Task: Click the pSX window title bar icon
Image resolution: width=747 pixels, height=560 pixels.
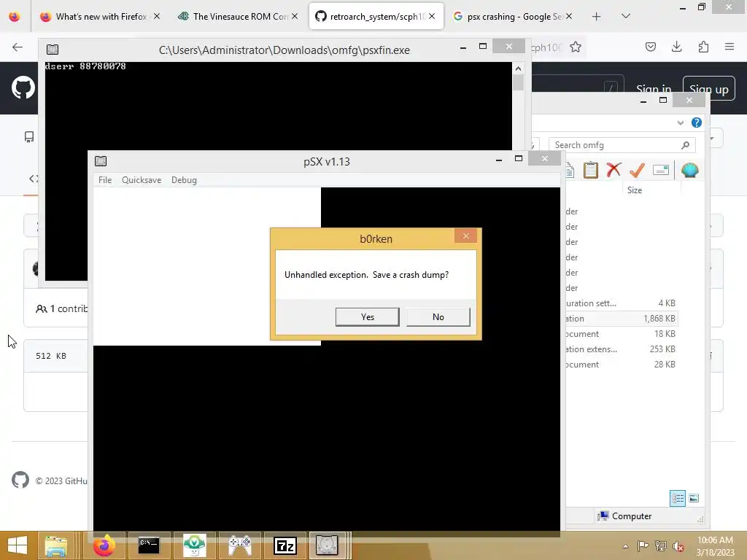Action: (101, 161)
